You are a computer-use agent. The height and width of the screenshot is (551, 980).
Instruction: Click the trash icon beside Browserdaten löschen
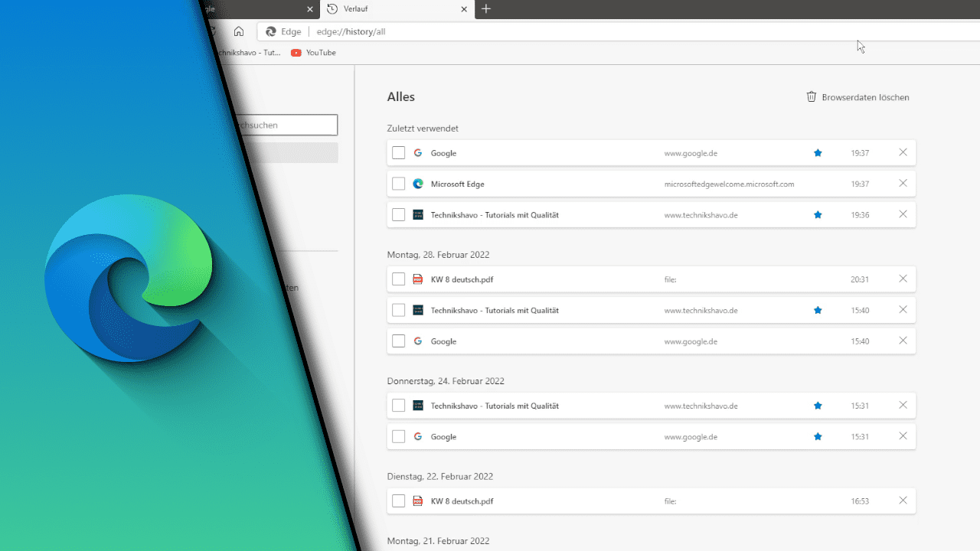click(x=811, y=96)
